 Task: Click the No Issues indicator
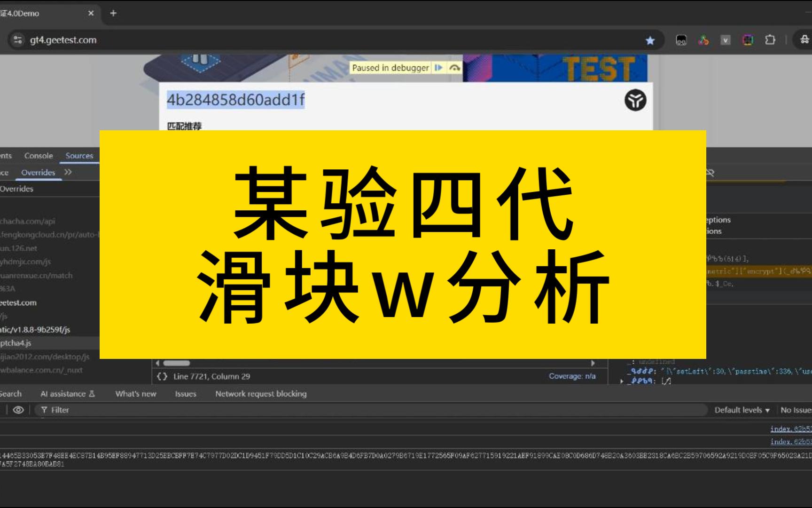(796, 410)
